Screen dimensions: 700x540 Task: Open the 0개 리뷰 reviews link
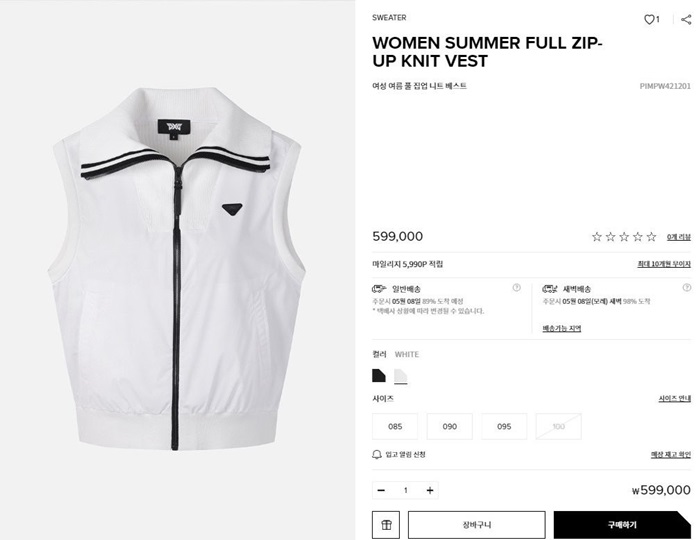pyautogui.click(x=679, y=237)
